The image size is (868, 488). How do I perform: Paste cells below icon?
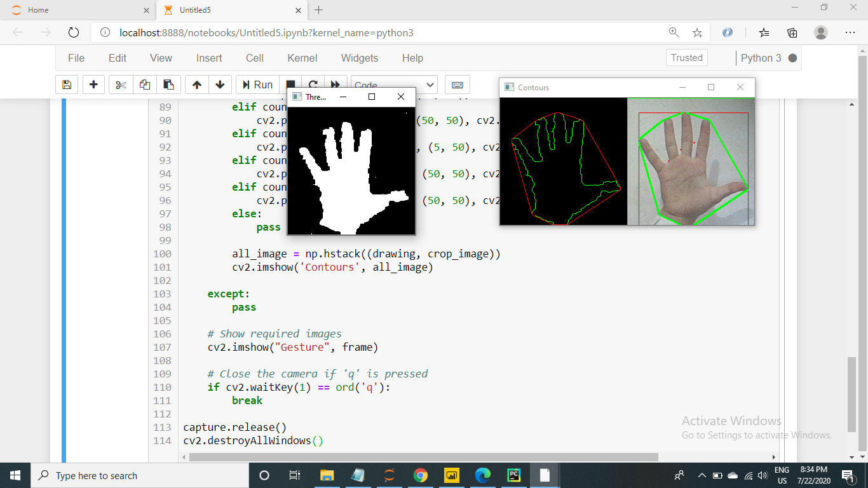tap(168, 85)
